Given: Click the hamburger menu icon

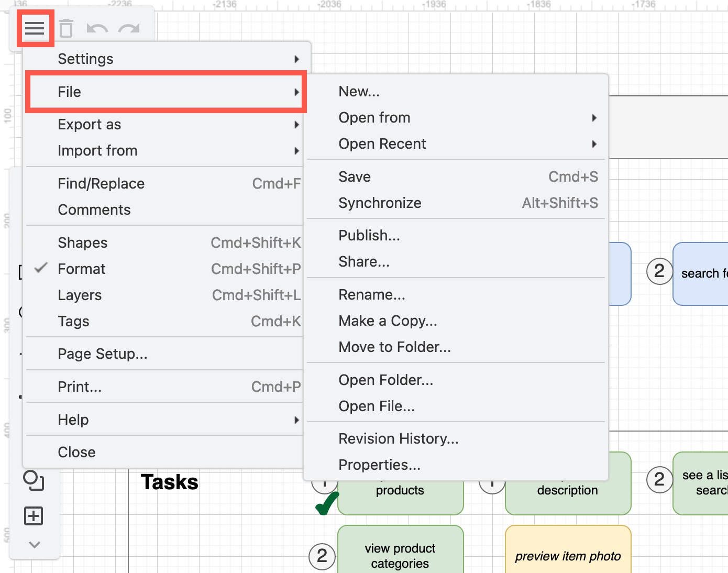Looking at the screenshot, I should tap(35, 28).
